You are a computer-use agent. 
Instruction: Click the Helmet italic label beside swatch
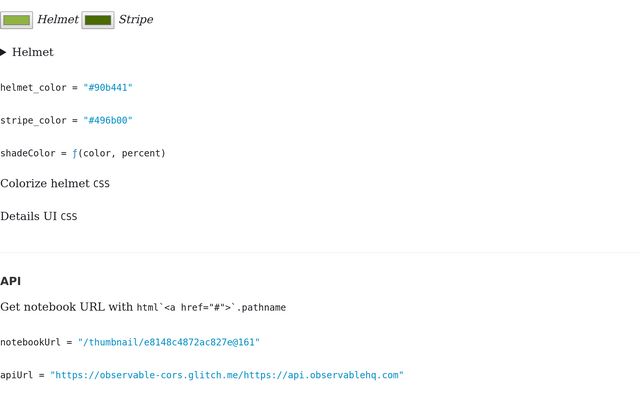pos(58,20)
